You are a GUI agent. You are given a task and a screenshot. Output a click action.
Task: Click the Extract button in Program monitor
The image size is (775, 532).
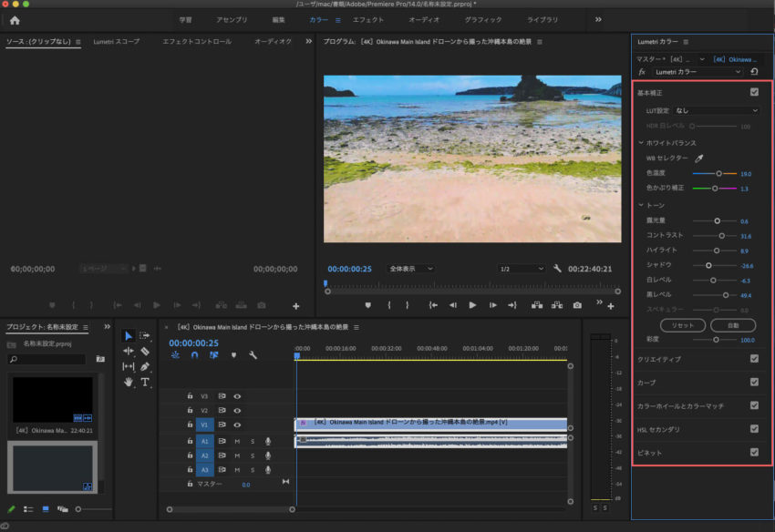(x=557, y=305)
